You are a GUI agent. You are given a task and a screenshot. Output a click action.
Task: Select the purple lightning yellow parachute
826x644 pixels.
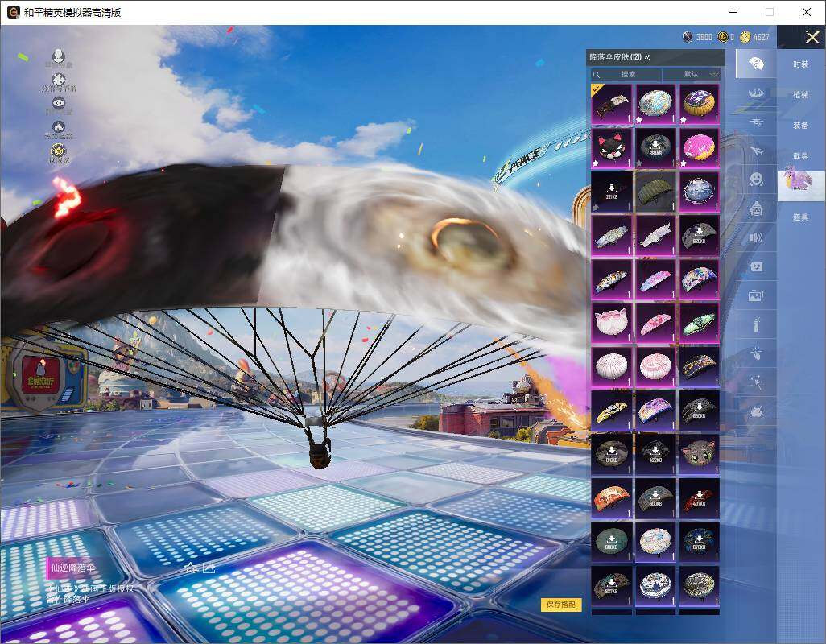click(x=699, y=104)
